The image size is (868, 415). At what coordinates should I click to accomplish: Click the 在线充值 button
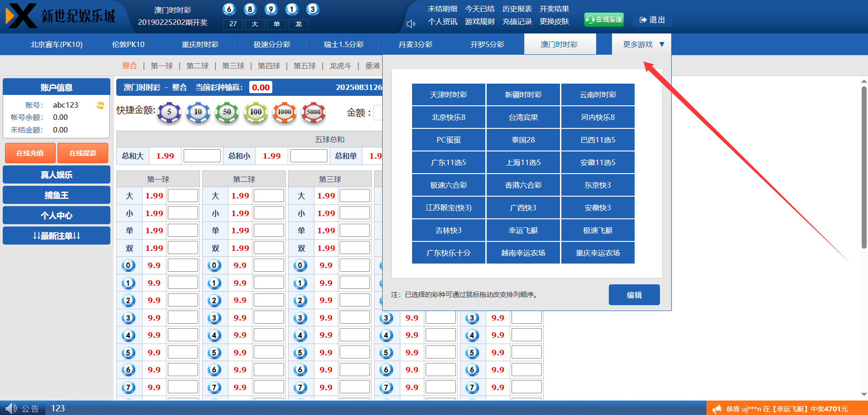(x=30, y=153)
